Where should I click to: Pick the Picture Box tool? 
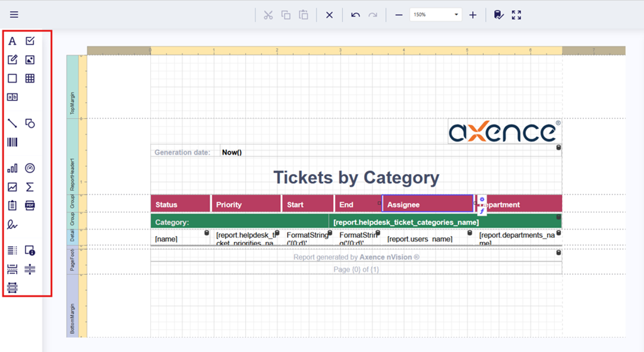coord(30,60)
